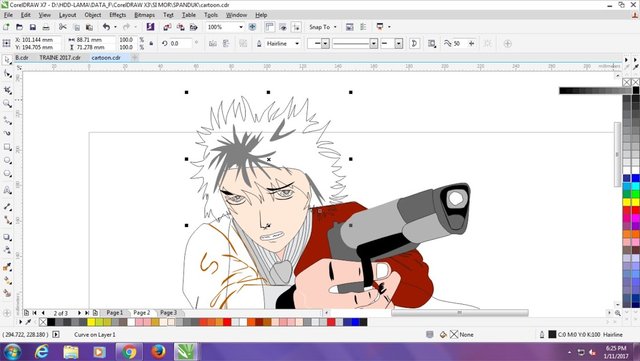Open Firefox from the taskbar
The height and width of the screenshot is (361, 640).
(158, 352)
